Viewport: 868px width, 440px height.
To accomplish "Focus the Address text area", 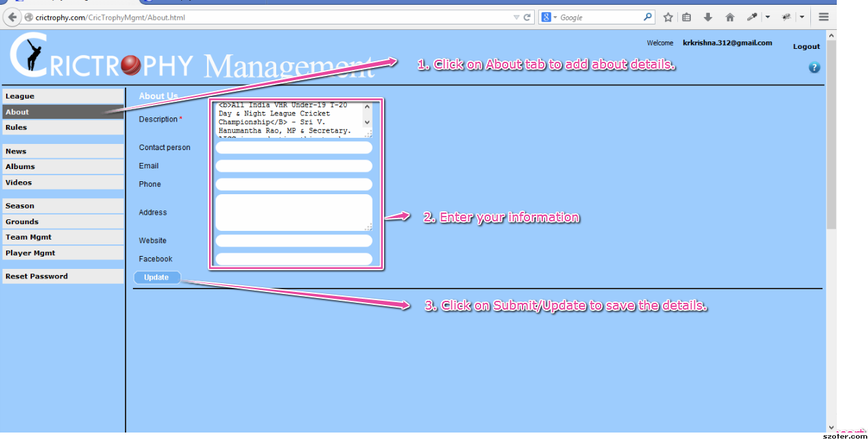I will click(293, 213).
